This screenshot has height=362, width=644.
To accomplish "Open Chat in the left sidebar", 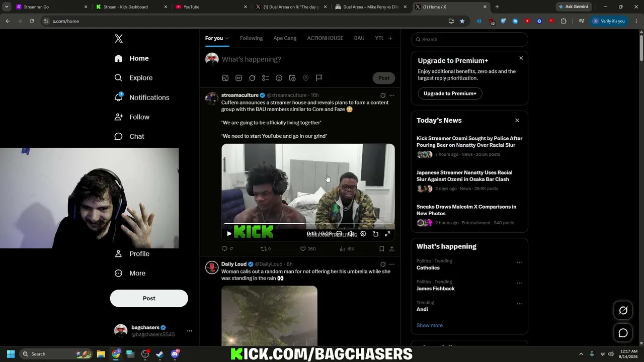I will (129, 136).
